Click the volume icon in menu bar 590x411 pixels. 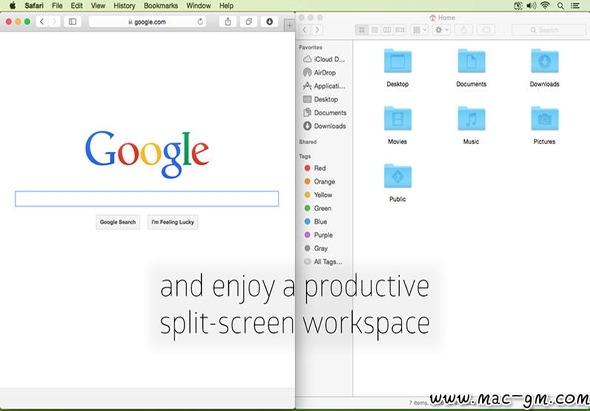point(531,6)
